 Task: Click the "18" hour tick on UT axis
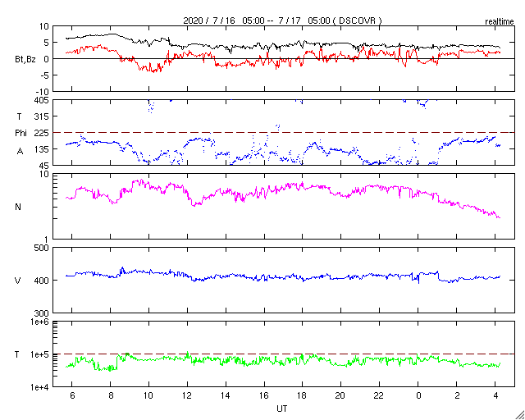303,395
